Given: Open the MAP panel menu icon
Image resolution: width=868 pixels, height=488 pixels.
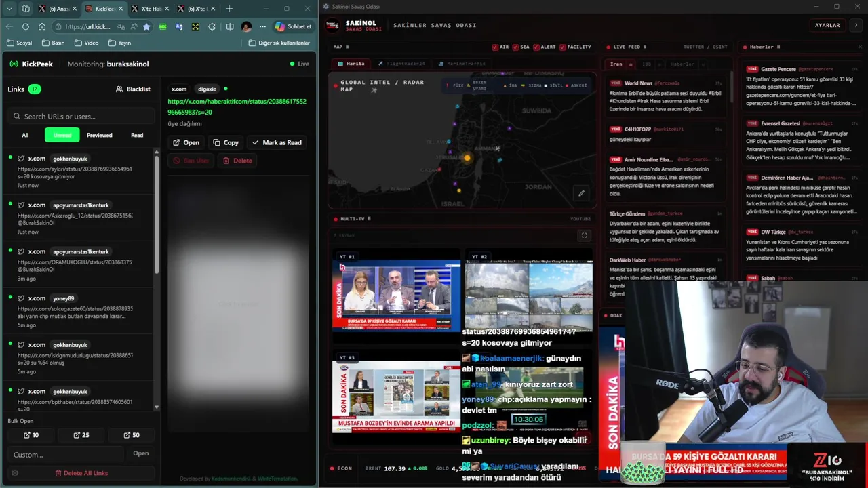Looking at the screenshot, I should [347, 47].
